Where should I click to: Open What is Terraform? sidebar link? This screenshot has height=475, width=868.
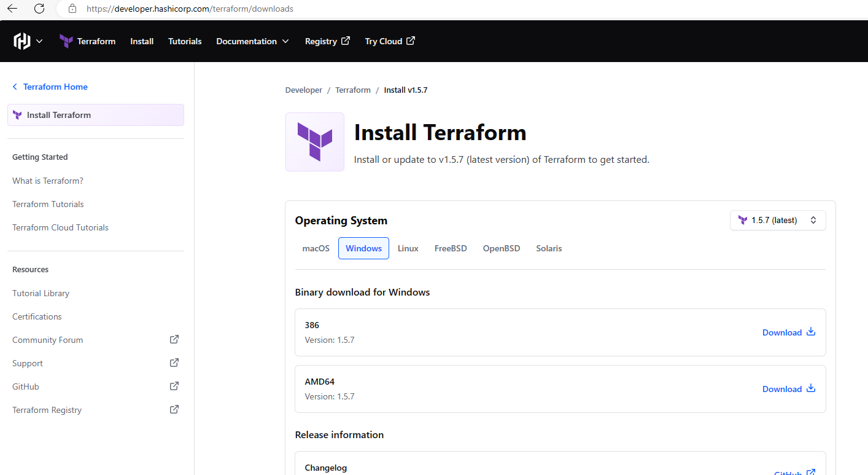pyautogui.click(x=48, y=181)
